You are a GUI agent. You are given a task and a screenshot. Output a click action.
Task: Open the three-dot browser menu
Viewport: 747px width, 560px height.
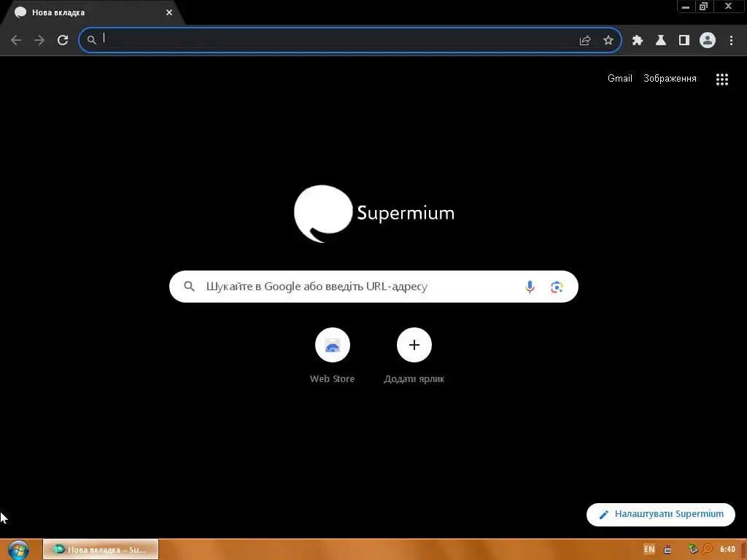click(x=731, y=41)
